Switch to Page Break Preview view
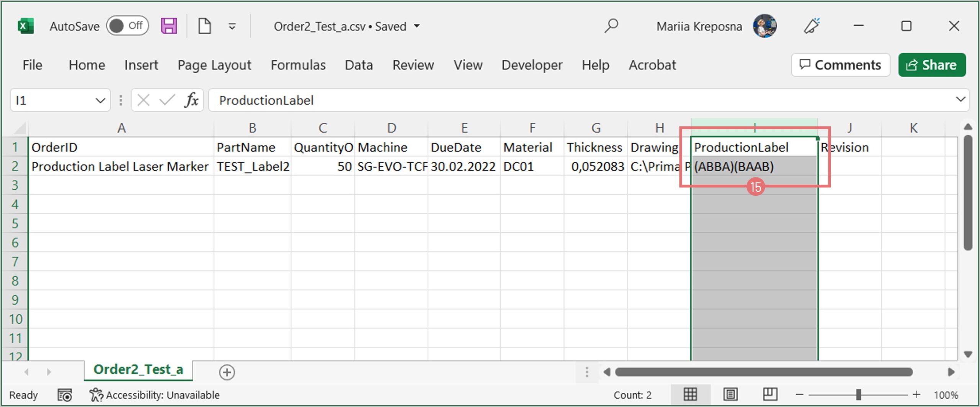This screenshot has width=980, height=407. click(769, 394)
